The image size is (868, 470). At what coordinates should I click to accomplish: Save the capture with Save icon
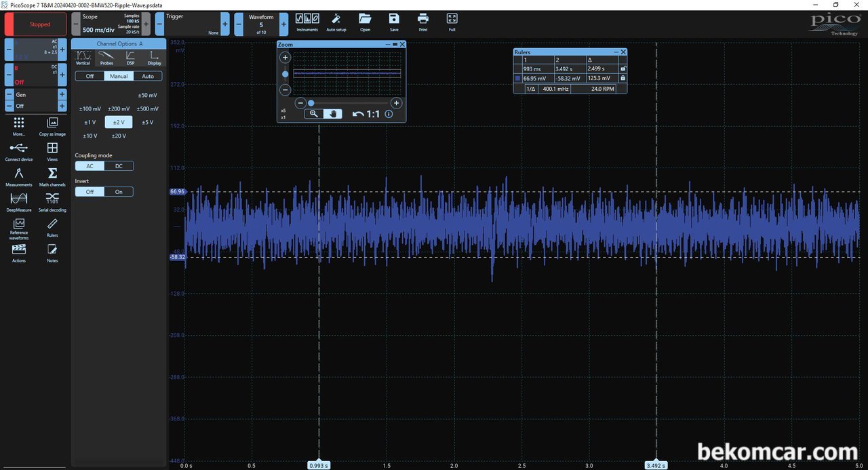point(394,22)
